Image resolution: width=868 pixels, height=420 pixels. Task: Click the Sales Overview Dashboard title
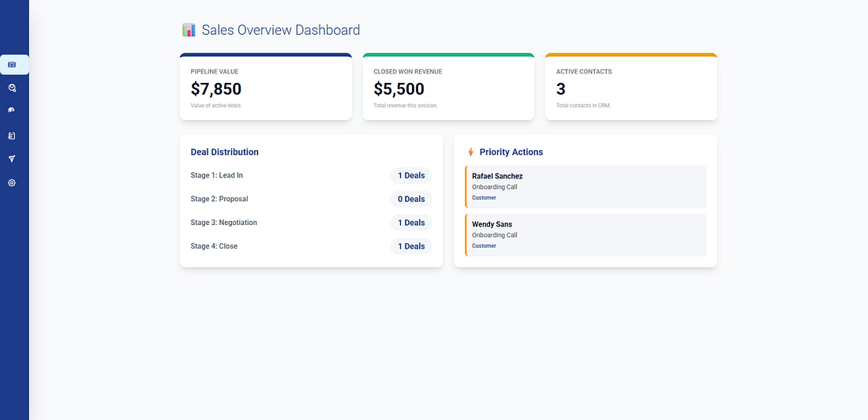coord(281,30)
